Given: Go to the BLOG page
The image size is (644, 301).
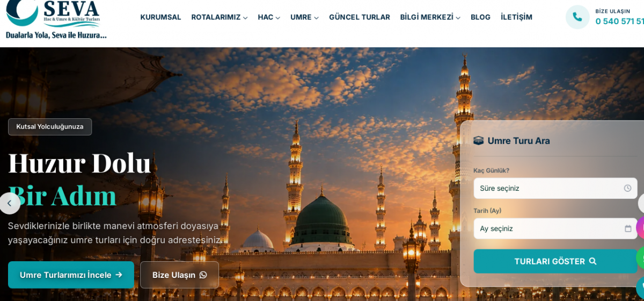Looking at the screenshot, I should tap(480, 17).
